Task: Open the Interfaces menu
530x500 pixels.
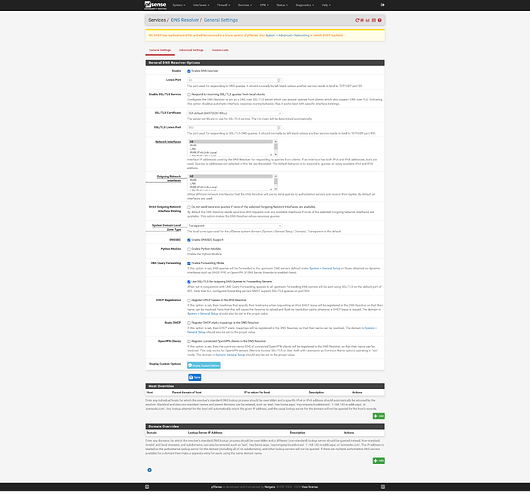Action: tap(201, 5)
